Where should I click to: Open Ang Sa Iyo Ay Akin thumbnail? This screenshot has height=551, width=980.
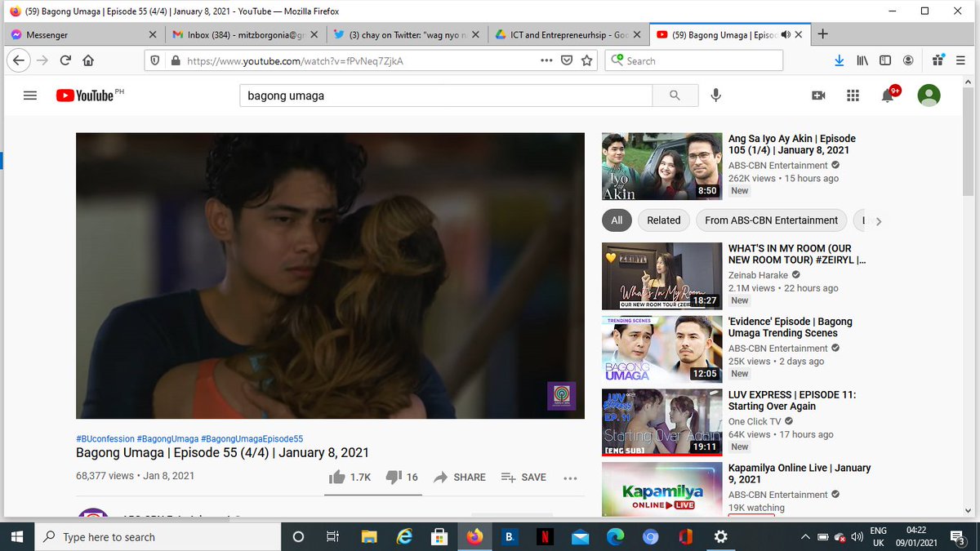(x=661, y=167)
